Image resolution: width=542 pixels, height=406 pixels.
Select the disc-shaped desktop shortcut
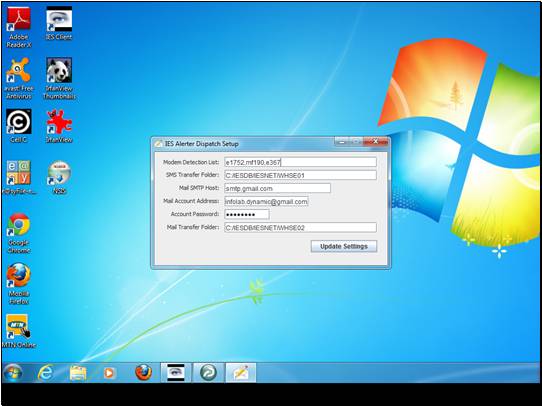click(x=59, y=177)
